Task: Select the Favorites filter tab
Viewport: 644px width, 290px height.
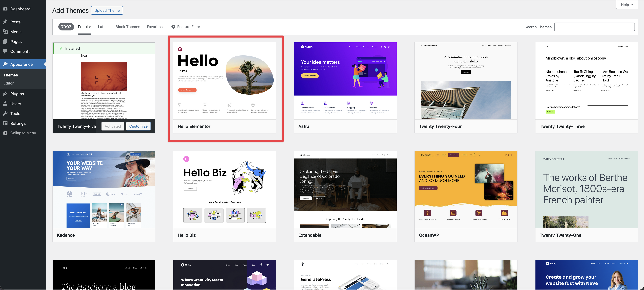Action: [155, 27]
